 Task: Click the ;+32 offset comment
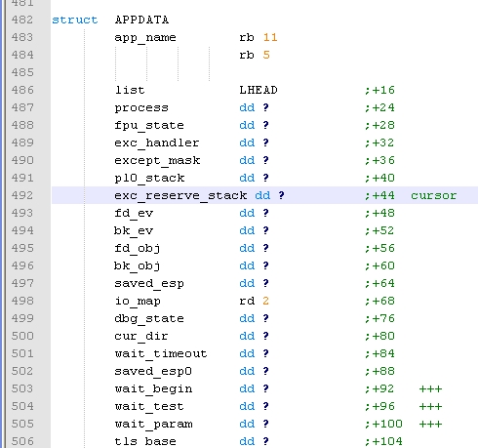379,143
